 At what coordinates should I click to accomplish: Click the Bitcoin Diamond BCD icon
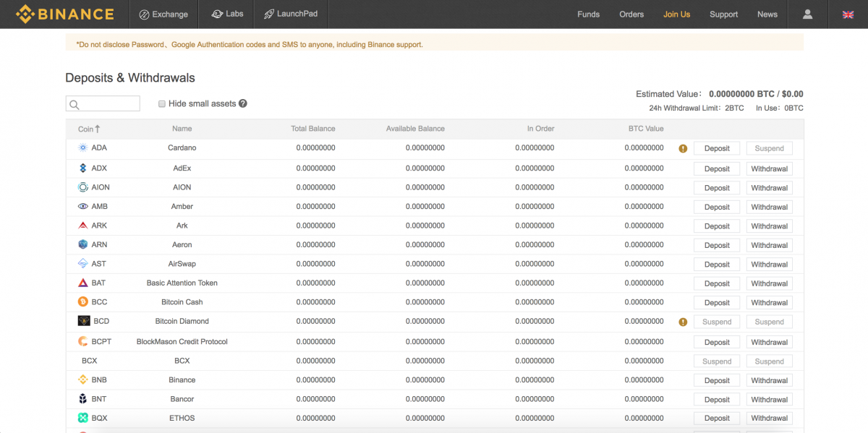pos(83,322)
